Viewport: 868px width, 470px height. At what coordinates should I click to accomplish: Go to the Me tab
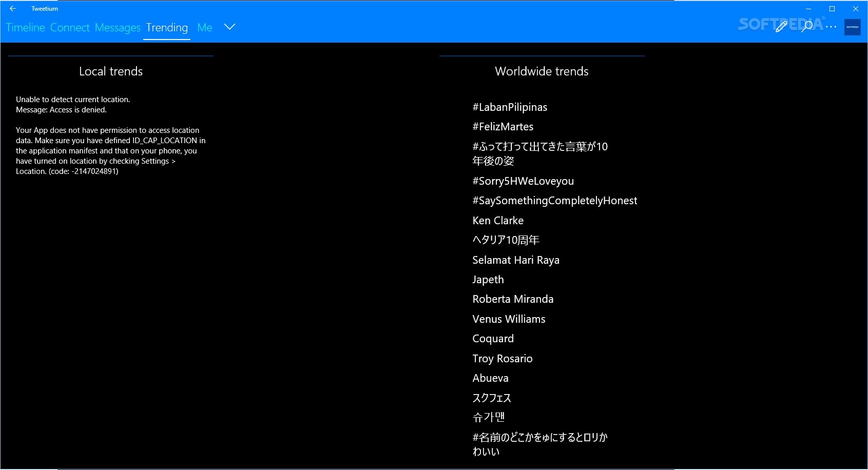pos(205,28)
